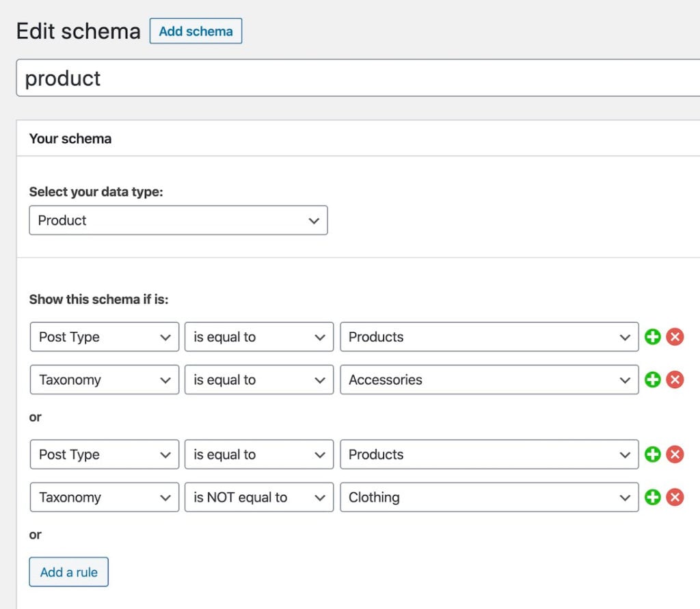This screenshot has width=700, height=609.
Task: Click the green plus next to the Clothing row
Action: (652, 497)
